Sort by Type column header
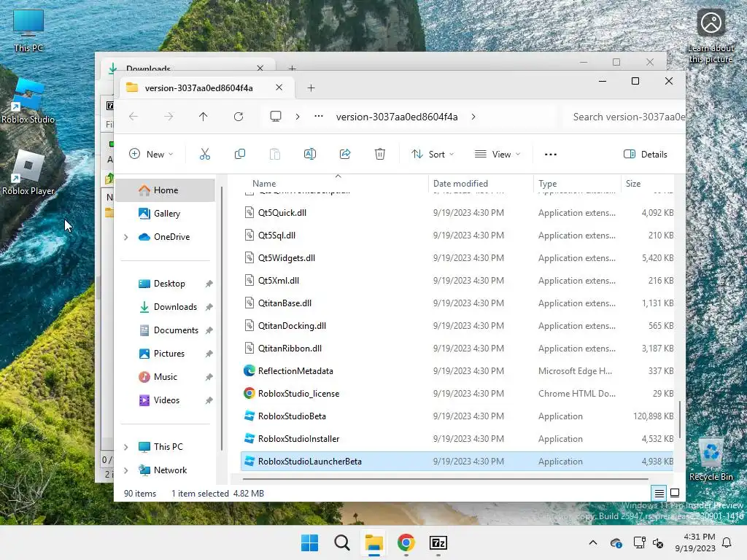This screenshot has width=747, height=560. coord(547,183)
